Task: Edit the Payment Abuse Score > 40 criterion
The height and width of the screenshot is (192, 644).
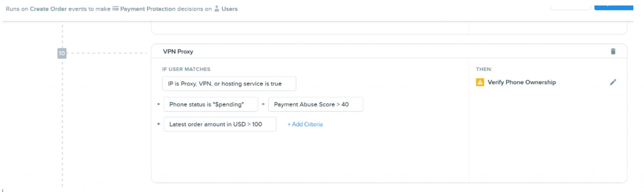Action: coord(315,104)
